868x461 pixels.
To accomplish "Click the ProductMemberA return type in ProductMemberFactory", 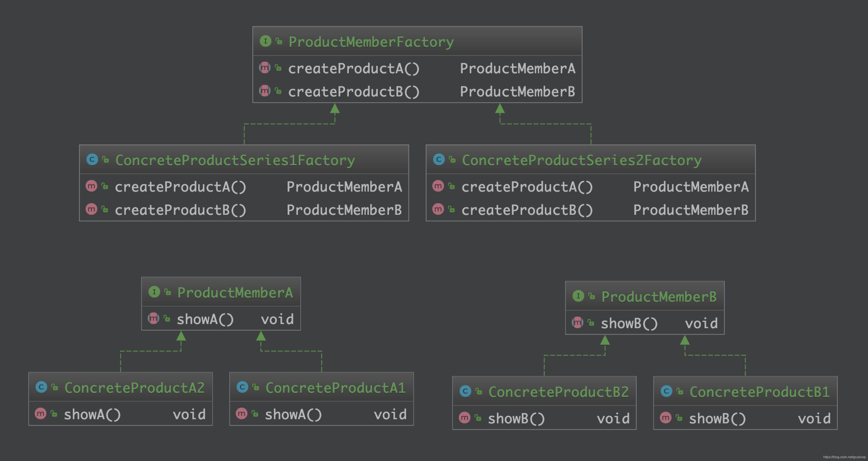I will pyautogui.click(x=518, y=68).
